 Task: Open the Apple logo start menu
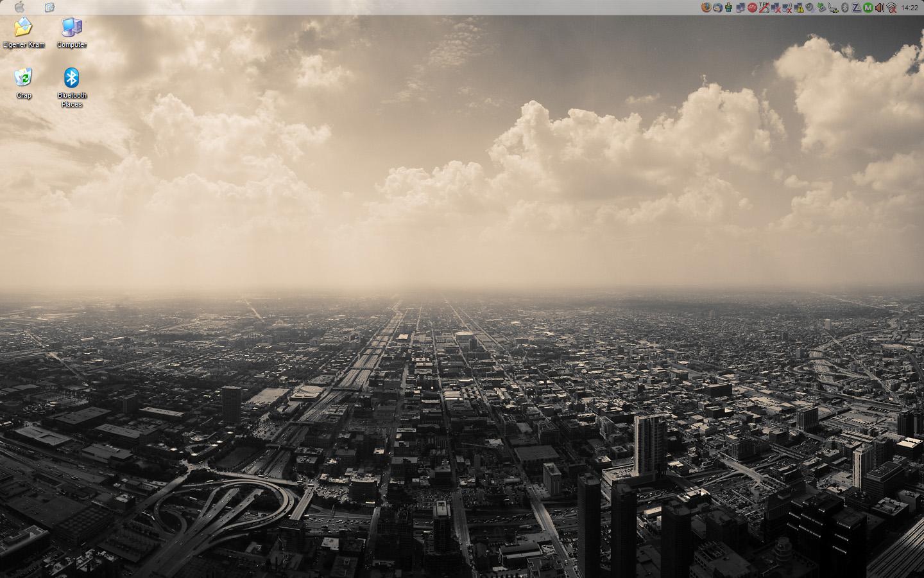[19, 7]
